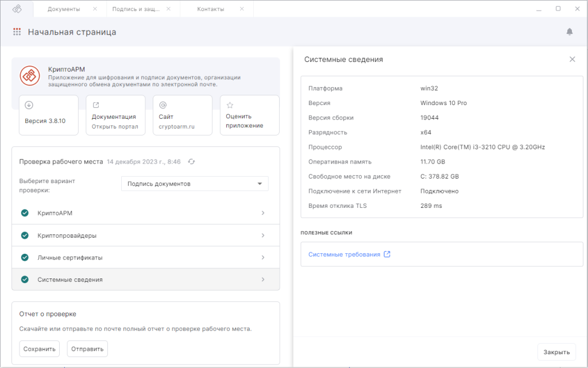Open the Версия 3.8.10 card

pos(49,115)
